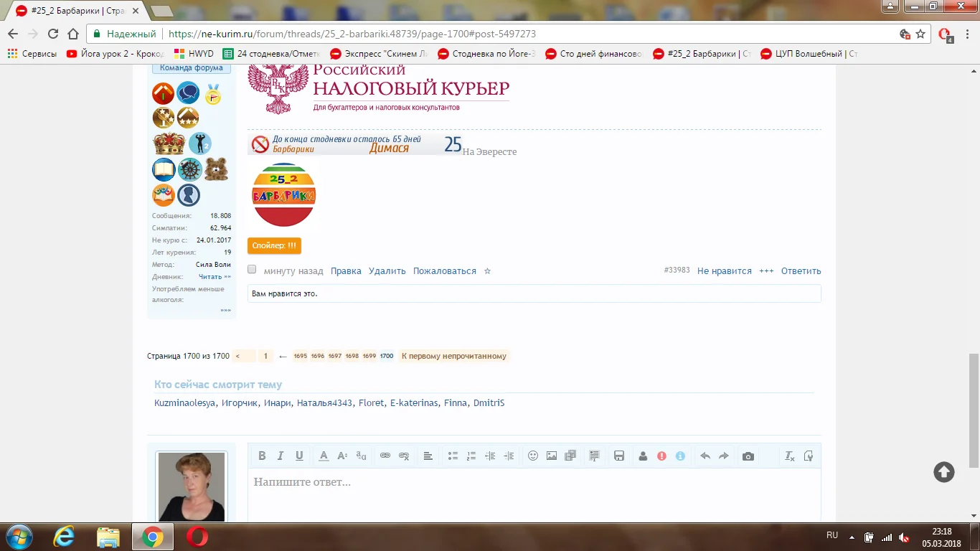Open the 'Читать »»' diary link
This screenshot has height=551, width=980.
tap(215, 277)
